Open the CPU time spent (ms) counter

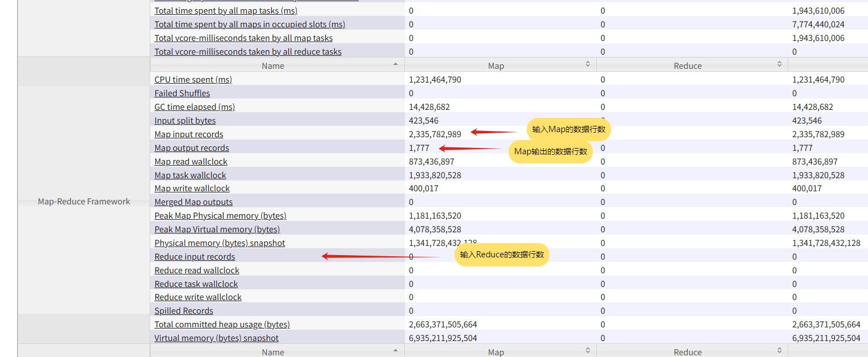click(193, 80)
